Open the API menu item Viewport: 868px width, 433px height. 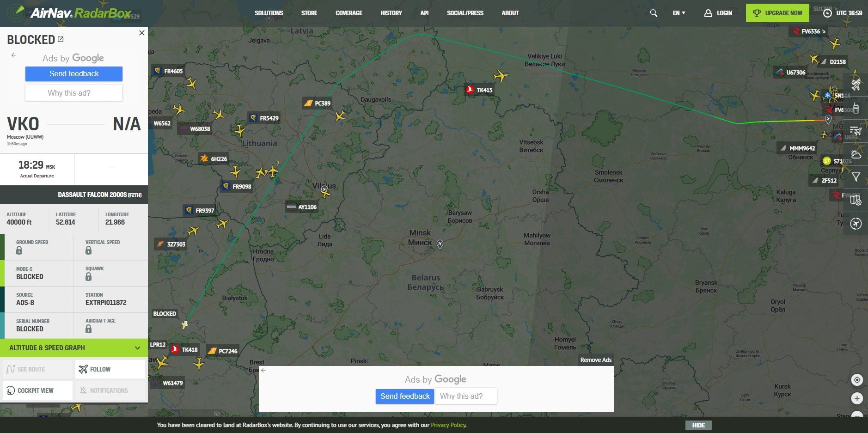click(x=424, y=13)
